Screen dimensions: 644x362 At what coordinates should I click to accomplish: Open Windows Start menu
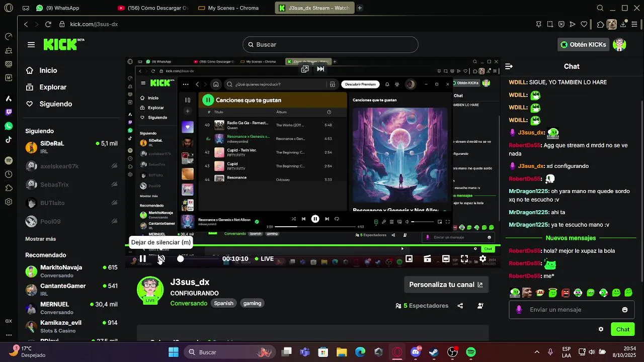coord(173,352)
